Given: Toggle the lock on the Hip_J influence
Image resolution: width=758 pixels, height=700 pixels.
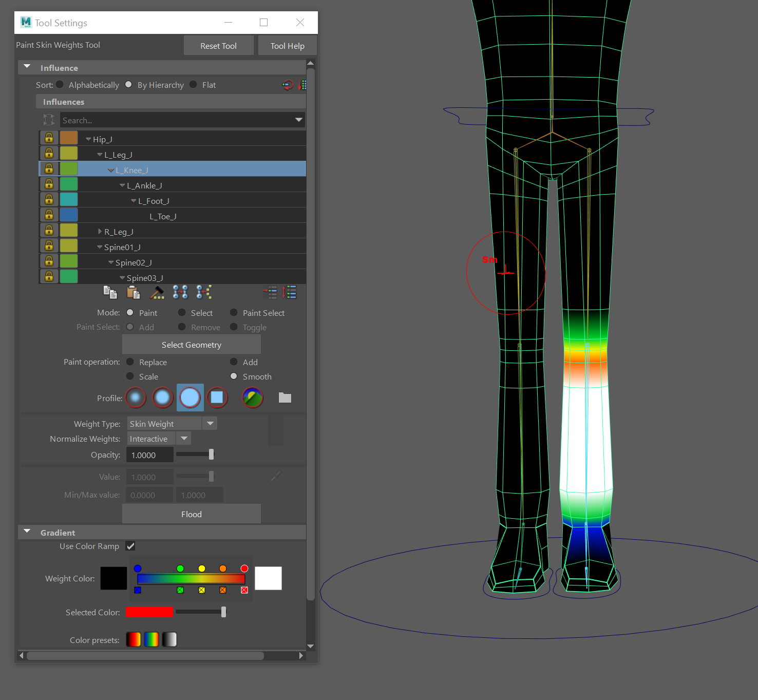Looking at the screenshot, I should pyautogui.click(x=49, y=138).
